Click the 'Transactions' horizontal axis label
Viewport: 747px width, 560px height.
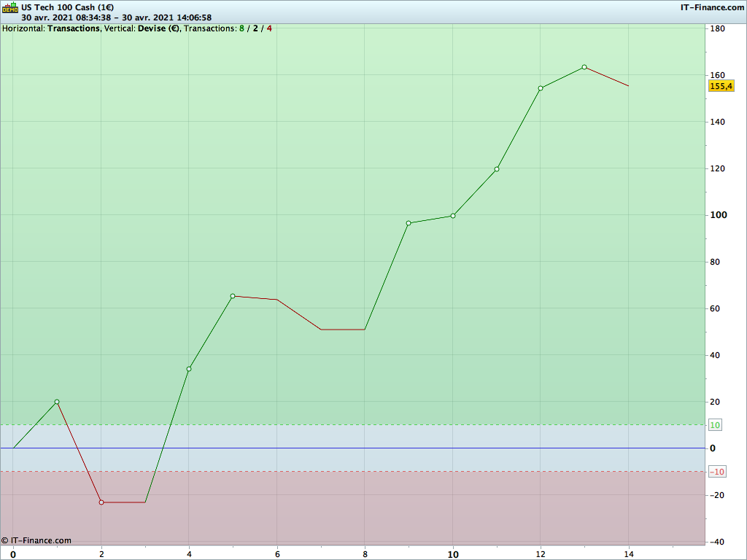point(74,28)
